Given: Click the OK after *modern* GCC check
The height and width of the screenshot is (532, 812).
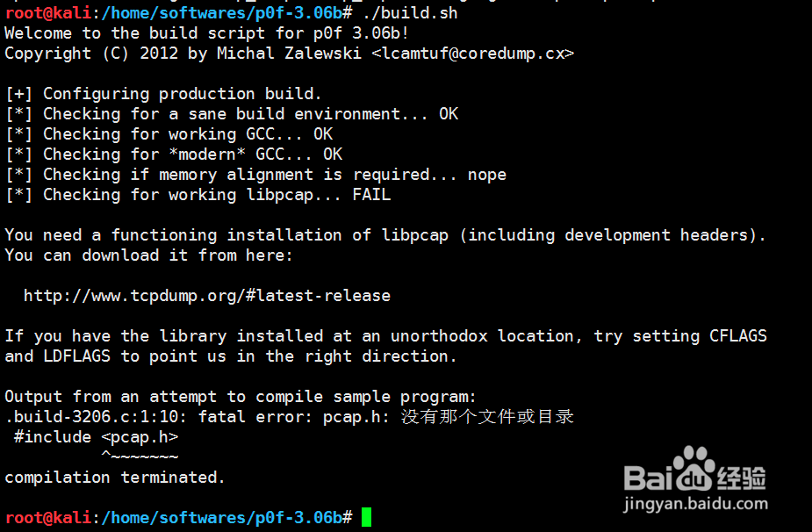Looking at the screenshot, I should [x=333, y=155].
